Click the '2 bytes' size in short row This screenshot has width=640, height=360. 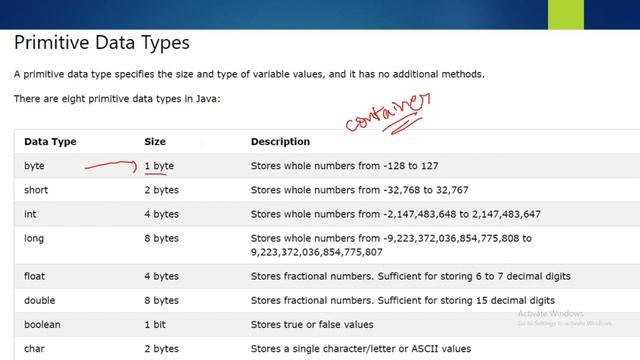[162, 190]
